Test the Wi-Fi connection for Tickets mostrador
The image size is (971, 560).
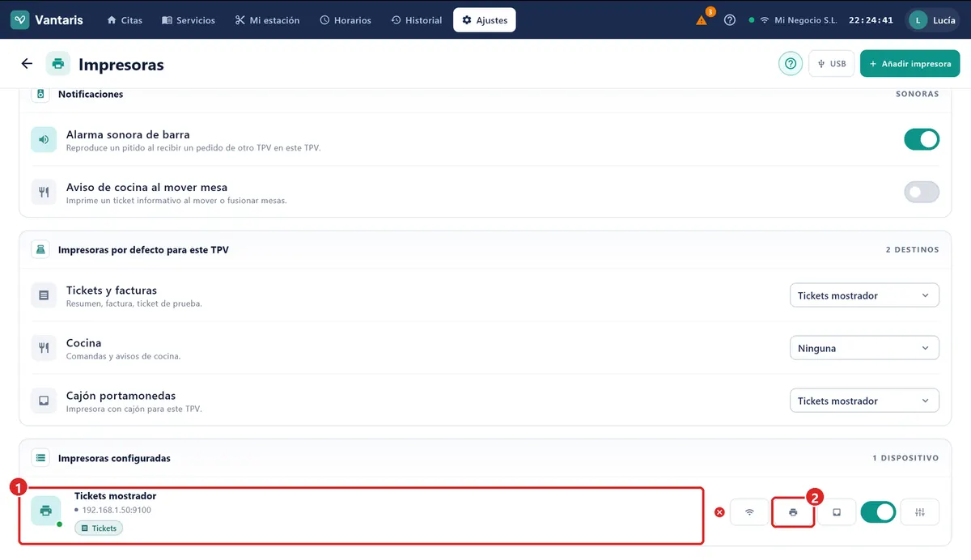[x=749, y=512]
